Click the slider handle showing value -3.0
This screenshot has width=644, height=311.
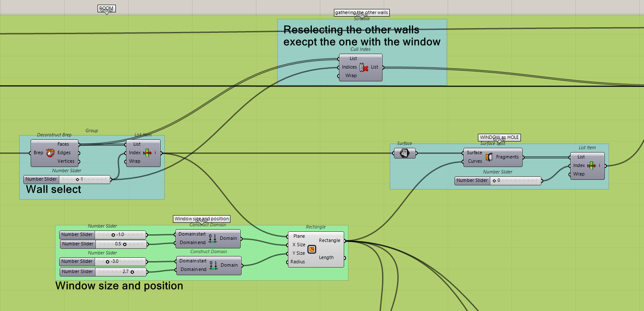tap(108, 262)
